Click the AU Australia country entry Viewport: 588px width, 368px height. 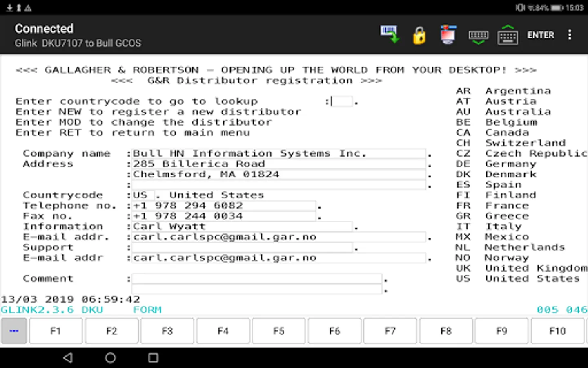coord(503,112)
